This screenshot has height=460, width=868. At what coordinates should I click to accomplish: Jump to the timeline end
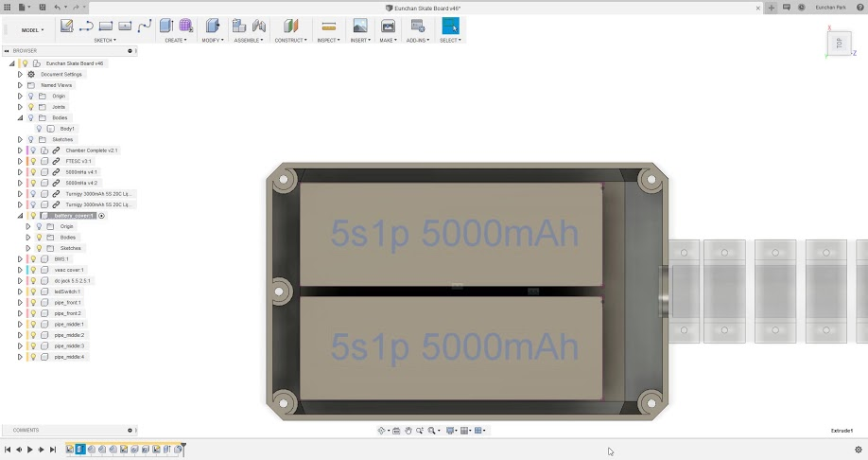53,450
